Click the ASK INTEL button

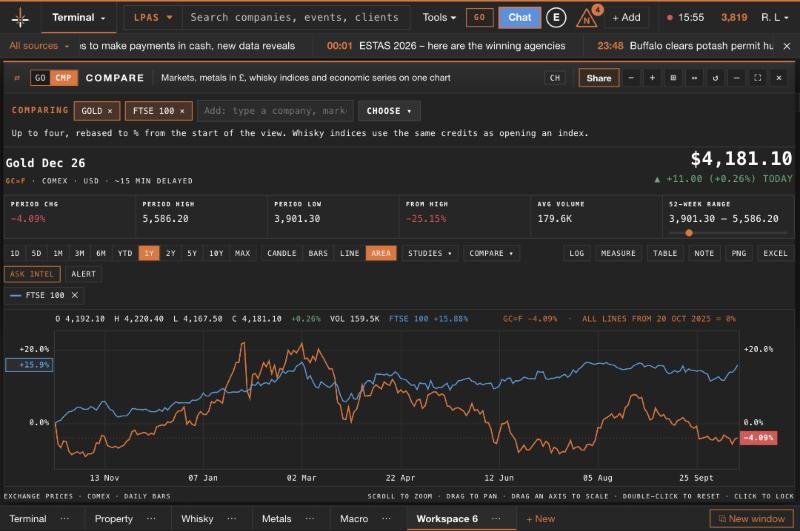(x=32, y=274)
